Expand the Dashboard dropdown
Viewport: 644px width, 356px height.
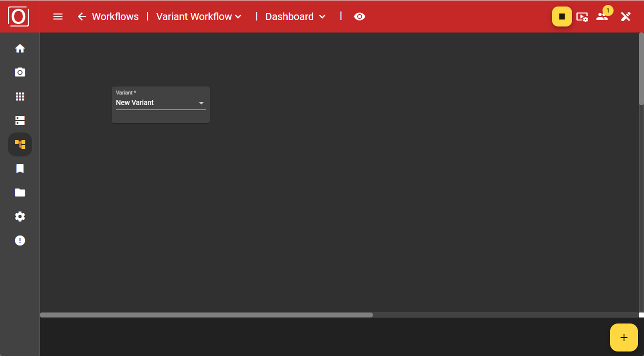click(295, 16)
